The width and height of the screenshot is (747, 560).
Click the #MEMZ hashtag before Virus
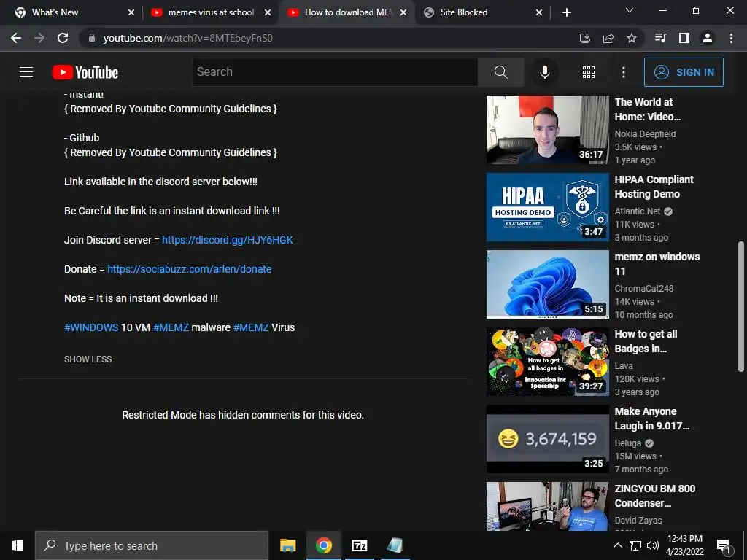point(251,327)
